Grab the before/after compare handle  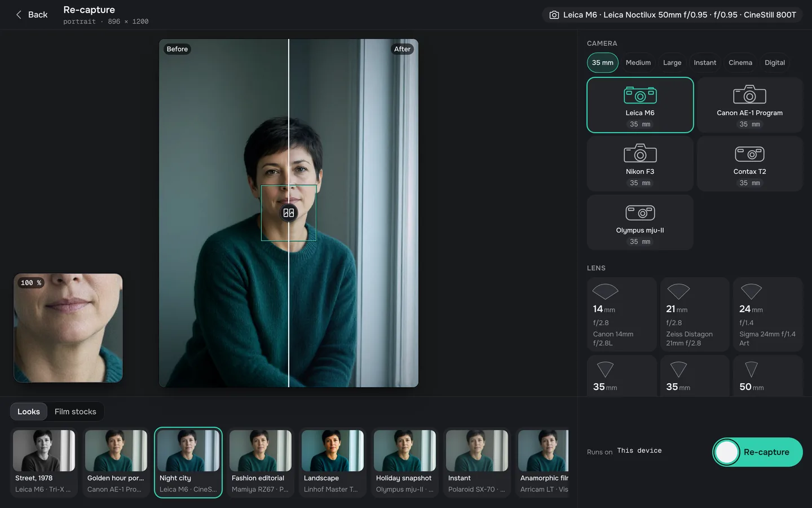[x=289, y=213]
